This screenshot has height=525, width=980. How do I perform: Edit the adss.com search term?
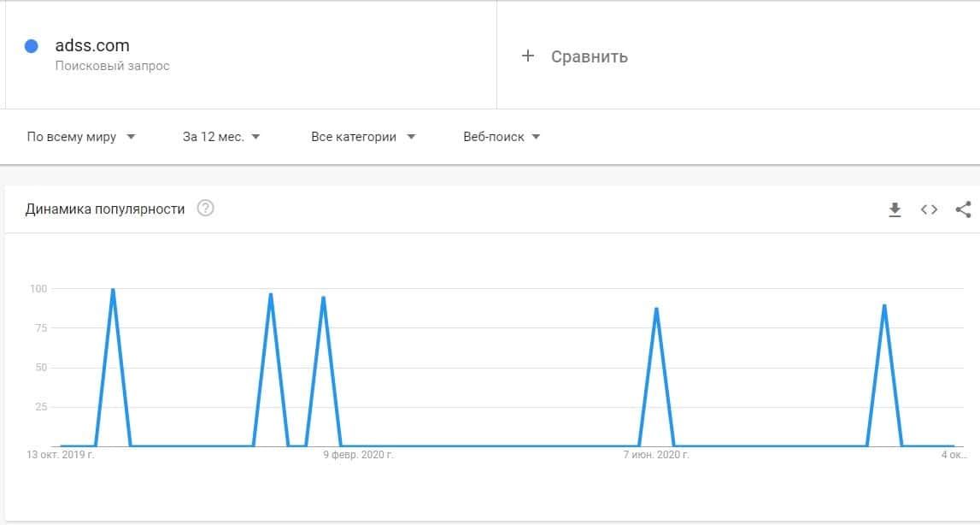[92, 46]
